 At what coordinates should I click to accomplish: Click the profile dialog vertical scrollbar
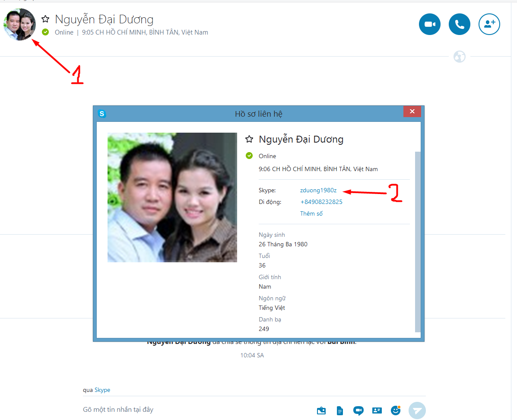pos(417,238)
